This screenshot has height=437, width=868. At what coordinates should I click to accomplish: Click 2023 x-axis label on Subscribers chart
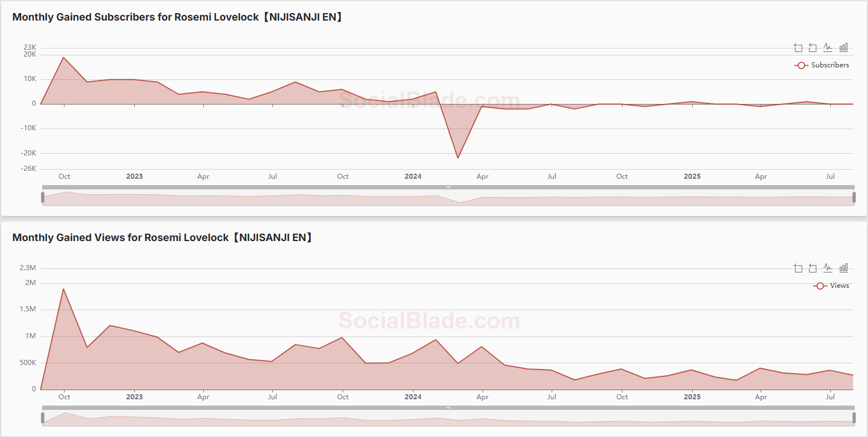pyautogui.click(x=134, y=177)
